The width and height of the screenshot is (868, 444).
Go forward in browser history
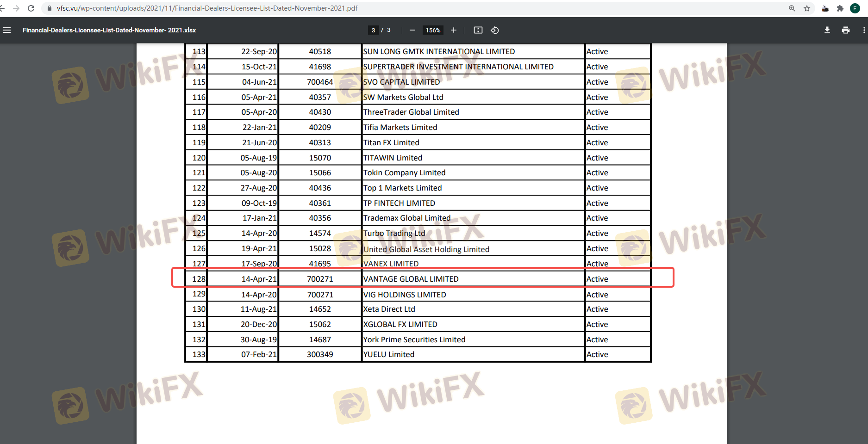(x=16, y=8)
